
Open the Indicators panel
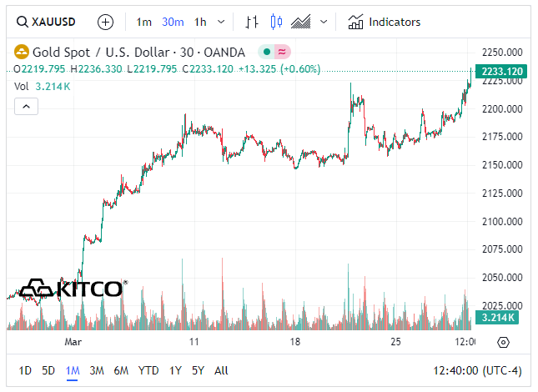(385, 22)
